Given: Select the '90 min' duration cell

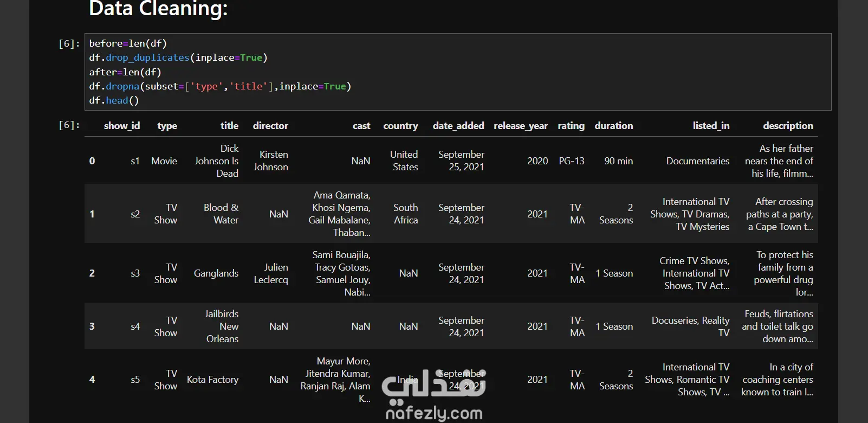Looking at the screenshot, I should click(619, 161).
